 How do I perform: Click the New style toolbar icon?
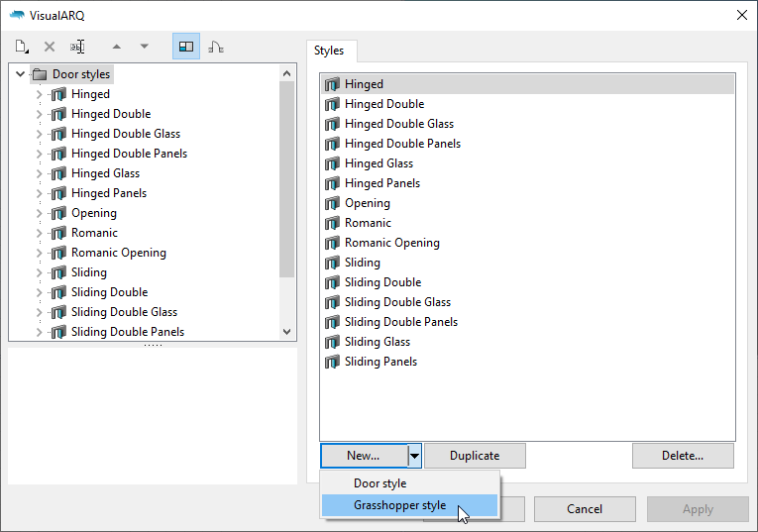(22, 47)
